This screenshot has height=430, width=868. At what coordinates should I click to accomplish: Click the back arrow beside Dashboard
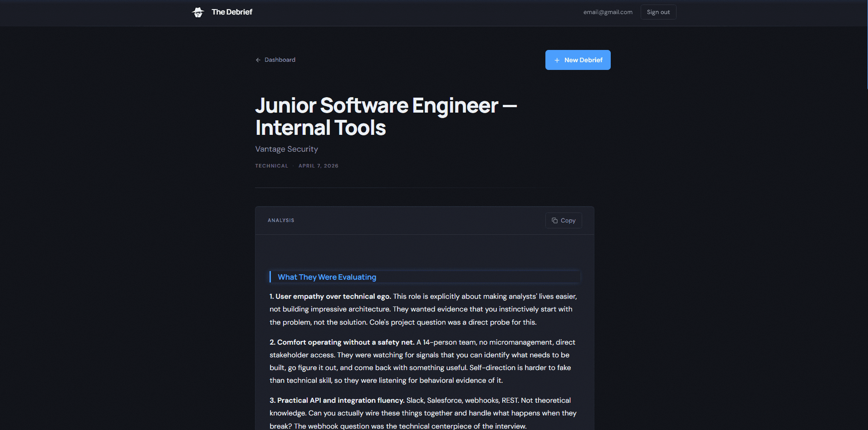pyautogui.click(x=258, y=59)
